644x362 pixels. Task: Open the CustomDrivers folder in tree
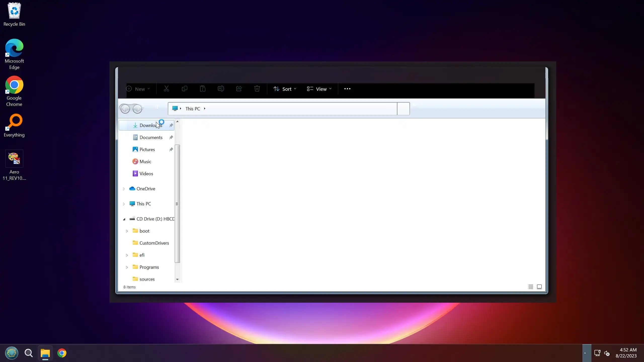coord(154,243)
